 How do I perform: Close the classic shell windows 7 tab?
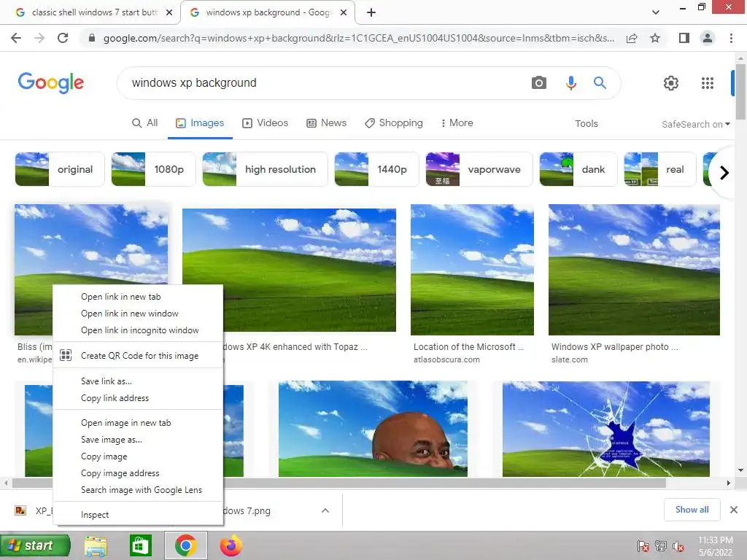(x=169, y=12)
